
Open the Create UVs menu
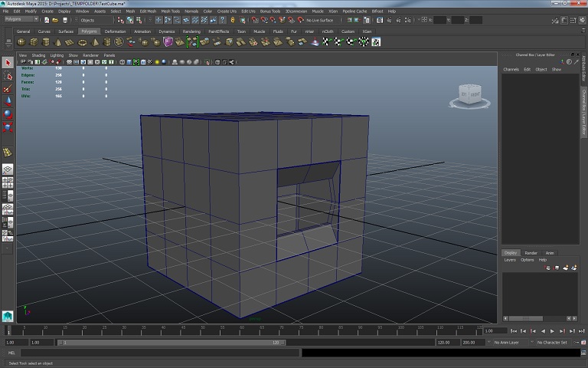[x=227, y=11]
